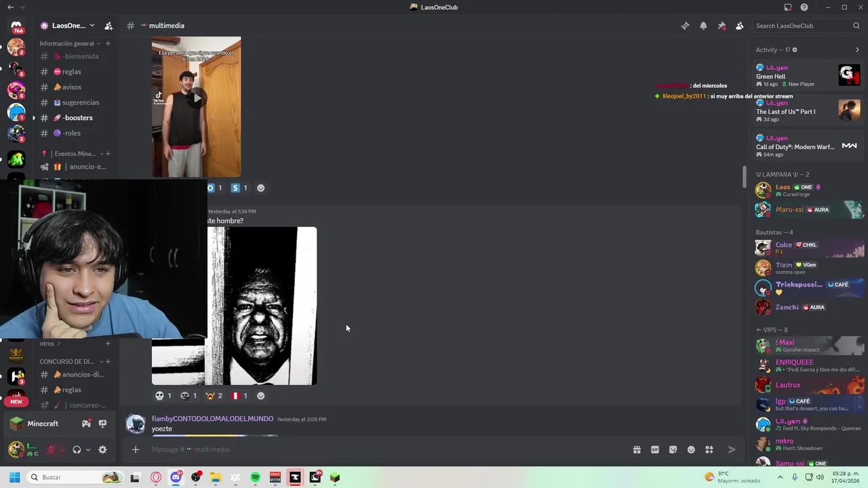Expand the Activity panel arrow
The height and width of the screenshot is (488, 868).
[857, 49]
